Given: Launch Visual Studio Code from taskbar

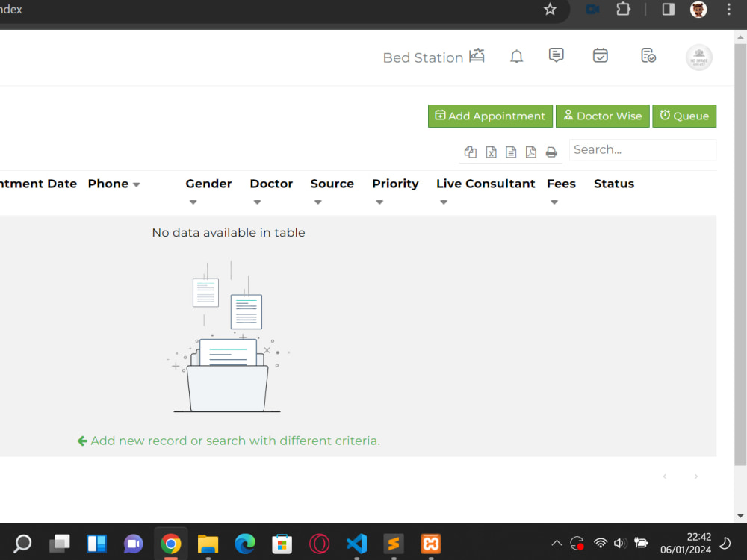Looking at the screenshot, I should click(356, 544).
